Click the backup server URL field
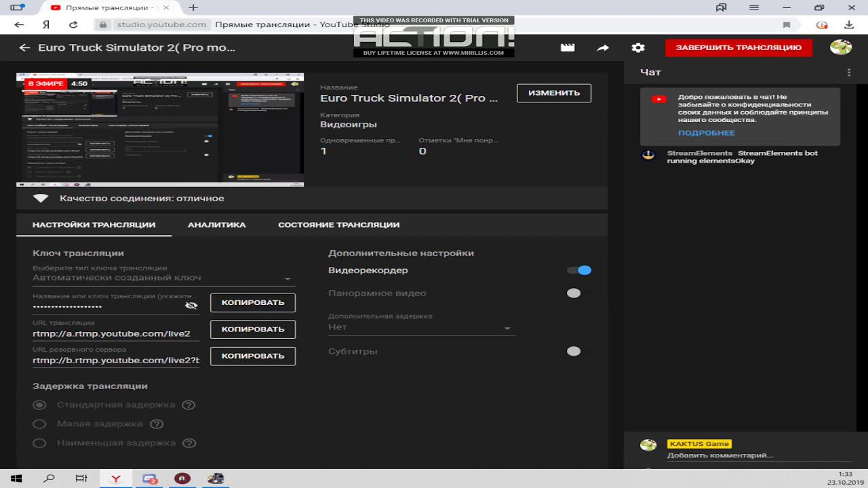Image resolution: width=868 pixels, height=488 pixels. coord(116,361)
